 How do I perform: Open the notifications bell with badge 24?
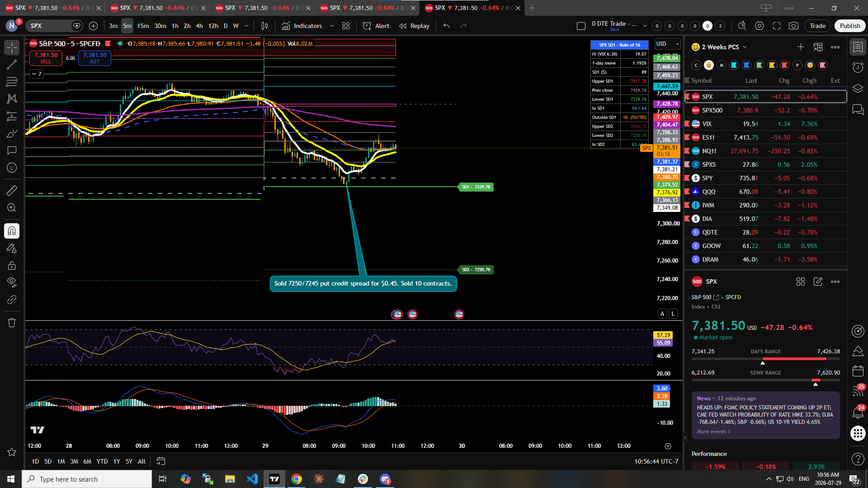click(858, 412)
